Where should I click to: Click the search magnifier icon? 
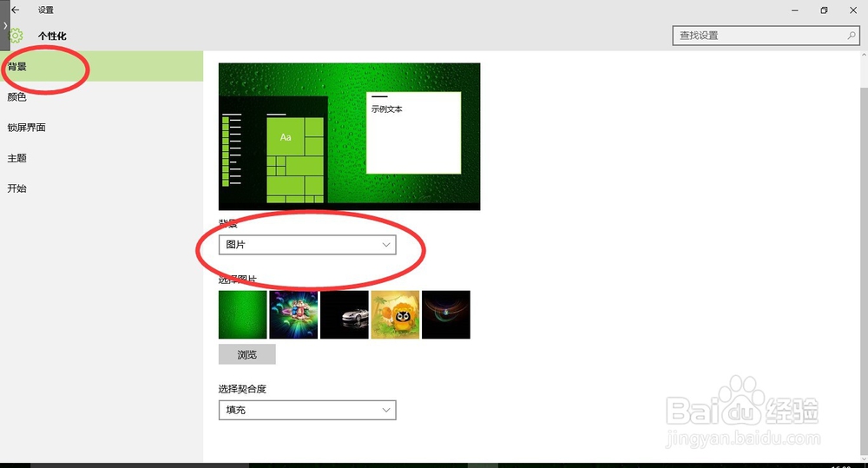pyautogui.click(x=852, y=36)
